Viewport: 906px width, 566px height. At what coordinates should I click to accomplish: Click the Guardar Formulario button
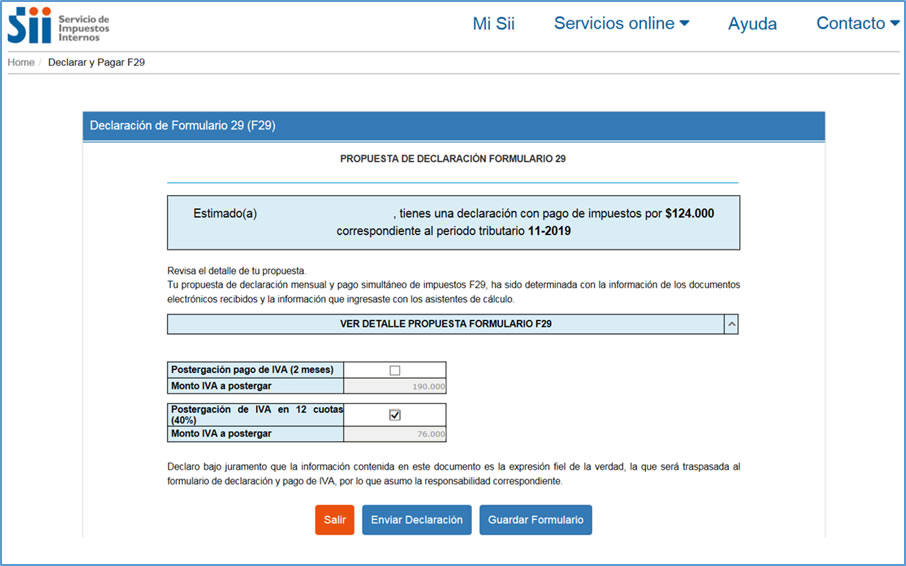pos(535,520)
